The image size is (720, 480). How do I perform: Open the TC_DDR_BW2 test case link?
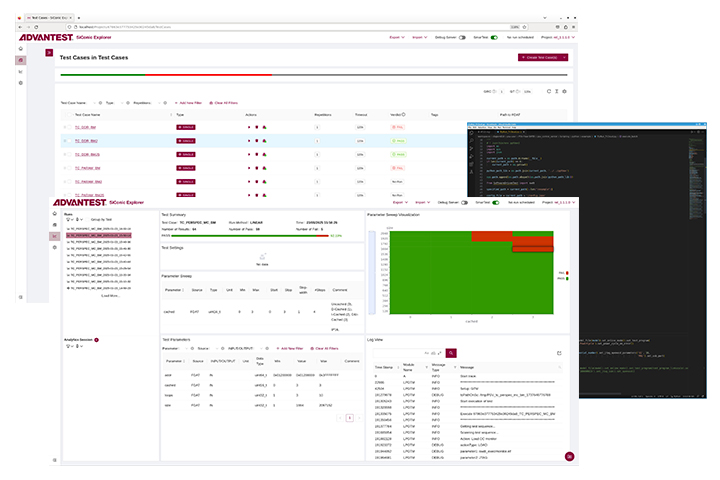(x=86, y=141)
